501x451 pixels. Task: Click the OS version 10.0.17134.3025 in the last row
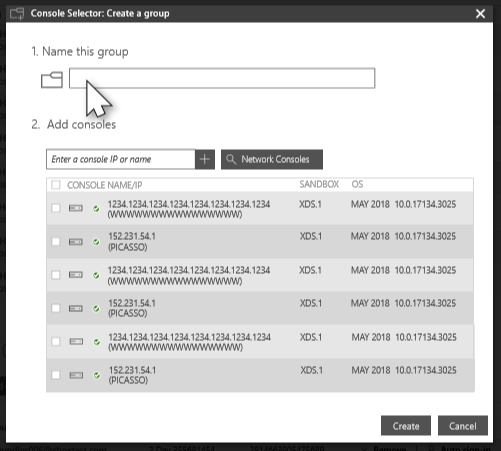coord(426,370)
